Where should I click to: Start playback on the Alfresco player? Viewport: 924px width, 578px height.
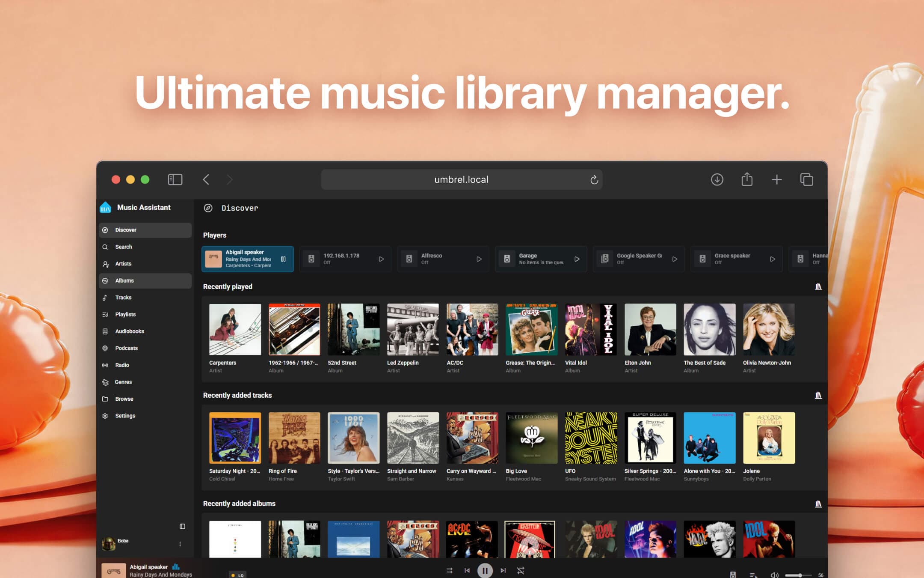(x=479, y=259)
